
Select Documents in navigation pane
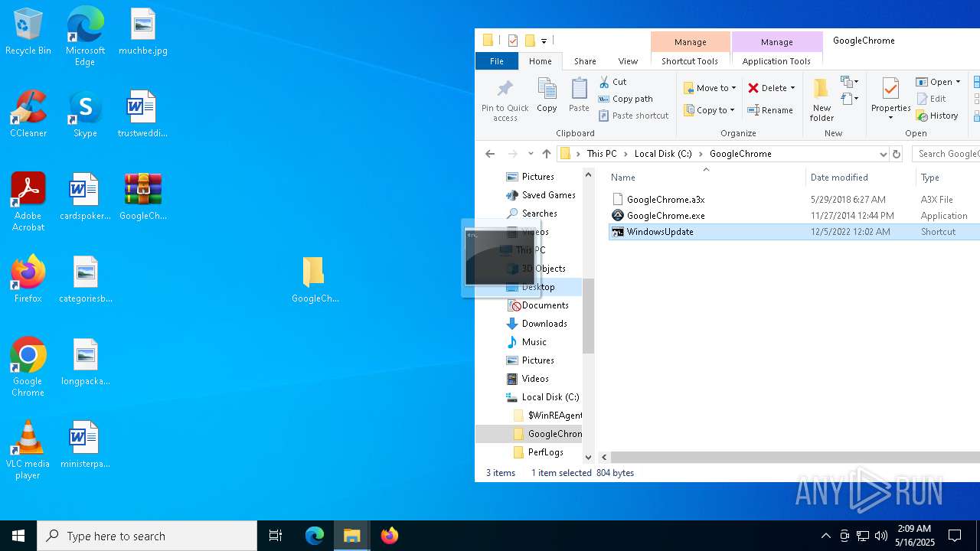544,305
